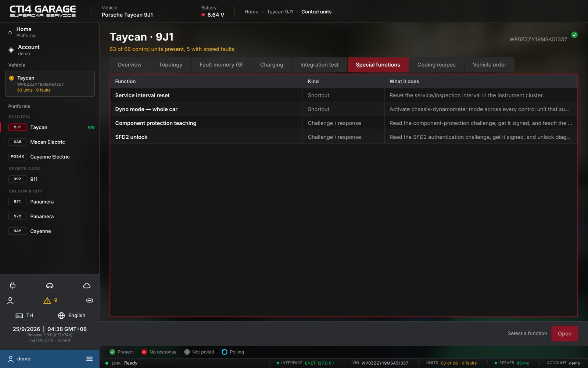Screen dimensions: 588x368
Task: Click the Home breadcrumb link
Action: coord(251,12)
